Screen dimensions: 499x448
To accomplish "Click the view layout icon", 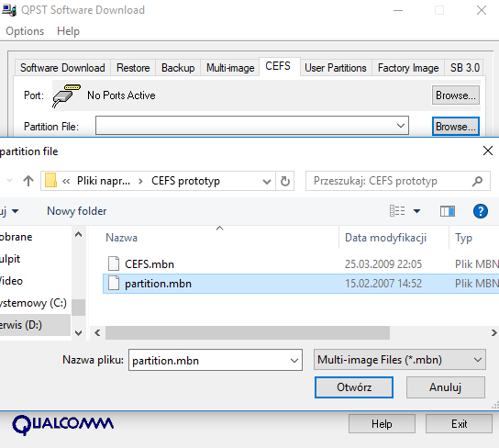I will 397,211.
